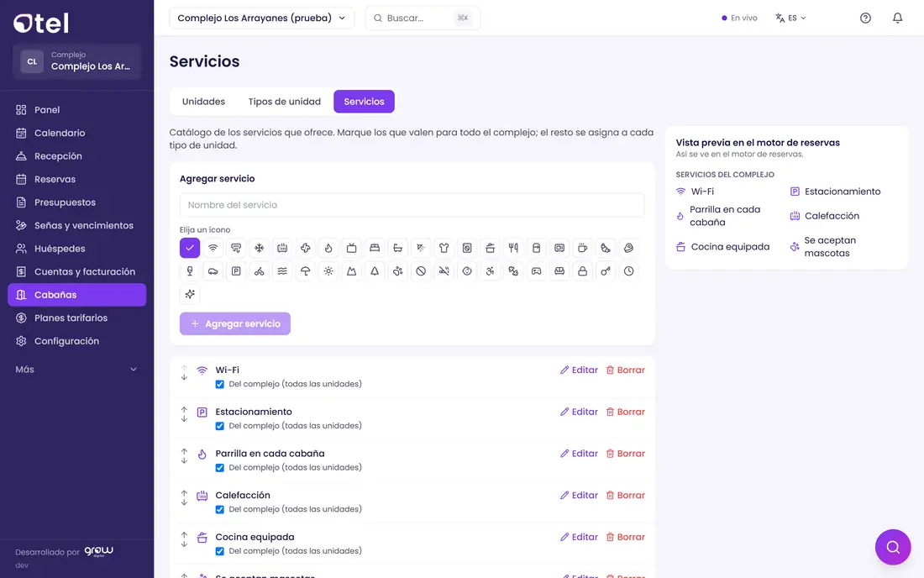The image size is (924, 578).
Task: Pick the key icon
Action: coord(606,271)
